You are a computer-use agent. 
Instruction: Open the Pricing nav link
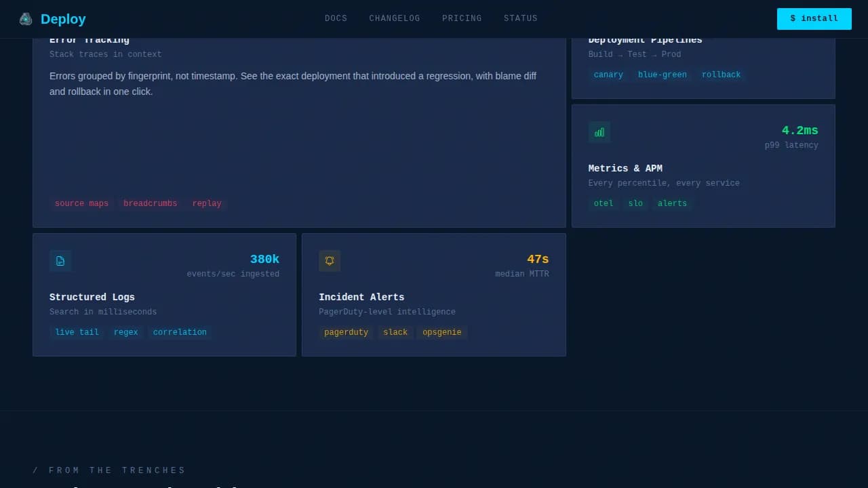point(462,18)
